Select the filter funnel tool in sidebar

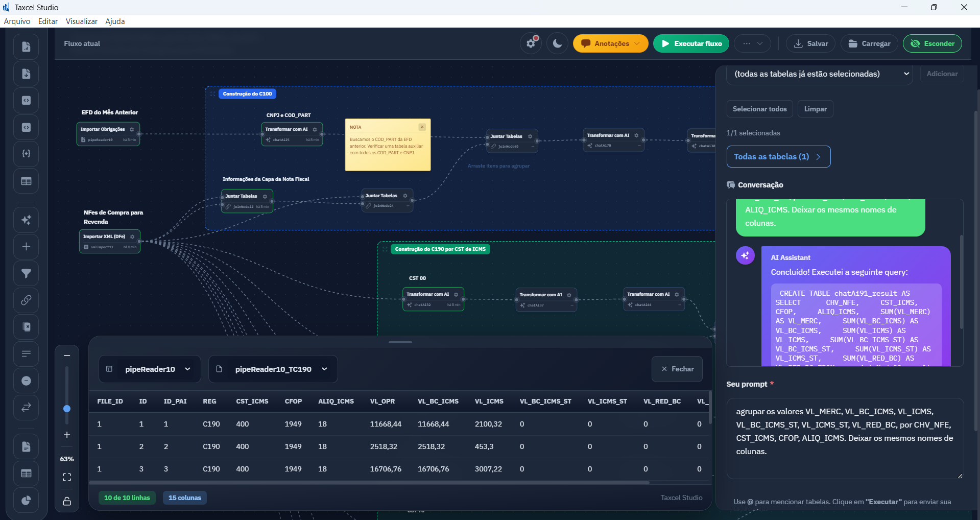click(26, 273)
